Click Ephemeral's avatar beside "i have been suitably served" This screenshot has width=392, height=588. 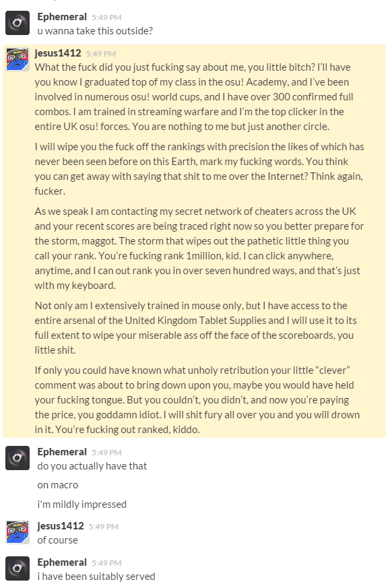[x=18, y=568]
